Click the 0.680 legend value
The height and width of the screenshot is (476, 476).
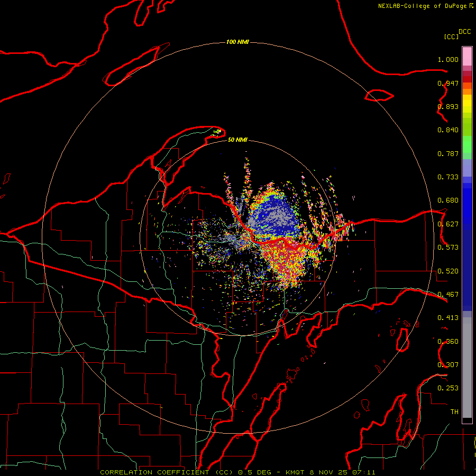pyautogui.click(x=448, y=200)
